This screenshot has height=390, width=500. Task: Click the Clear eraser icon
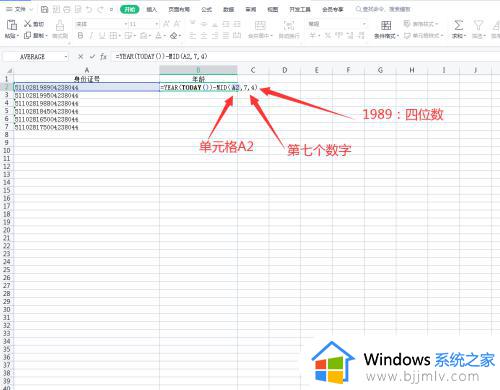[173, 35]
